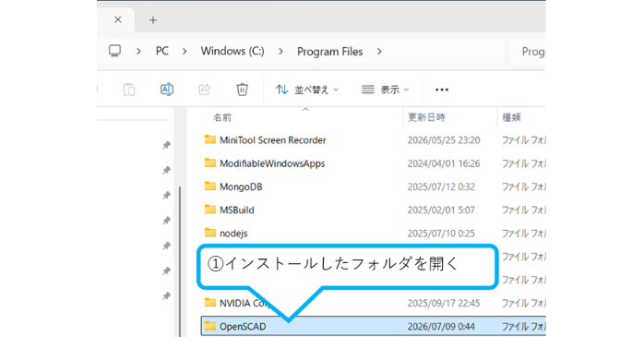Select Program Files breadcrumb

pyautogui.click(x=329, y=52)
